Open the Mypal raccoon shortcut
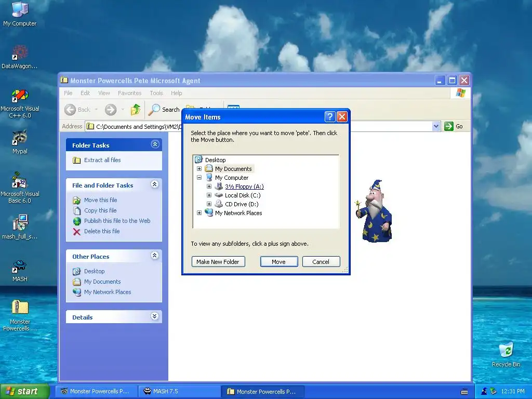This screenshot has width=532, height=399. click(x=20, y=142)
